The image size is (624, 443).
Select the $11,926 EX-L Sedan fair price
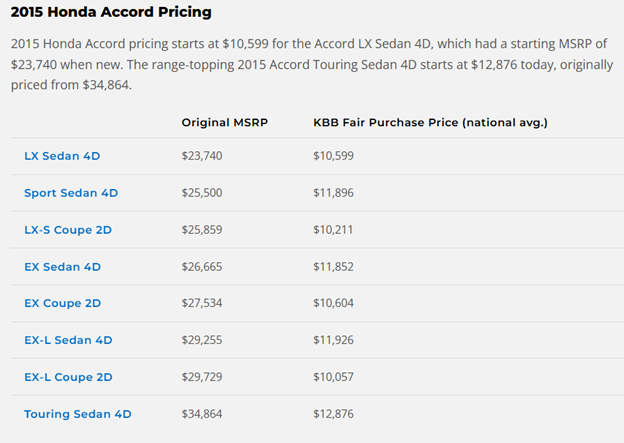point(333,340)
